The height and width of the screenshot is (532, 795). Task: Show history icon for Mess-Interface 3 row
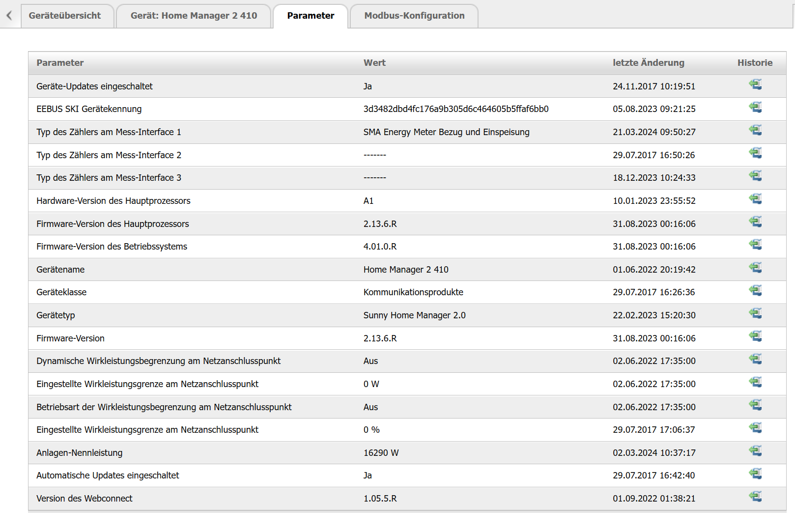(755, 176)
